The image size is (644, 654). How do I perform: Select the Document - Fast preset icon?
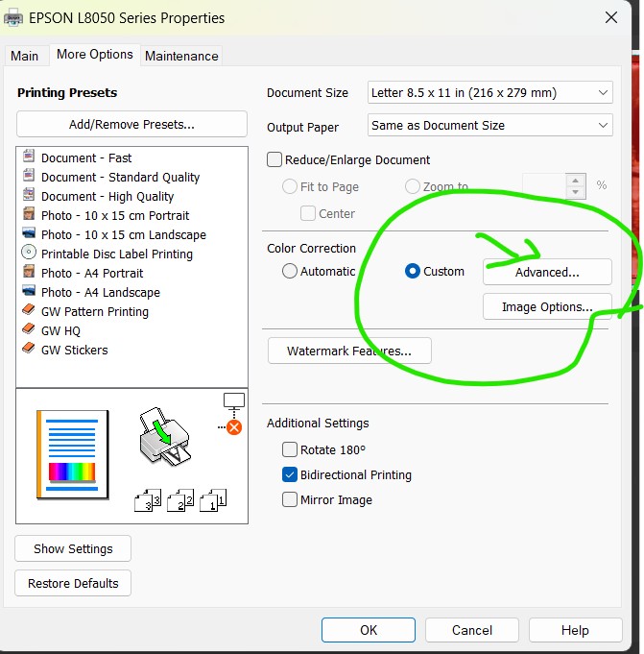click(x=28, y=157)
